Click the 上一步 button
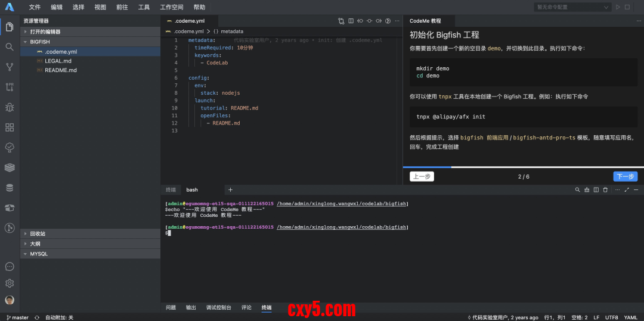 coord(422,177)
